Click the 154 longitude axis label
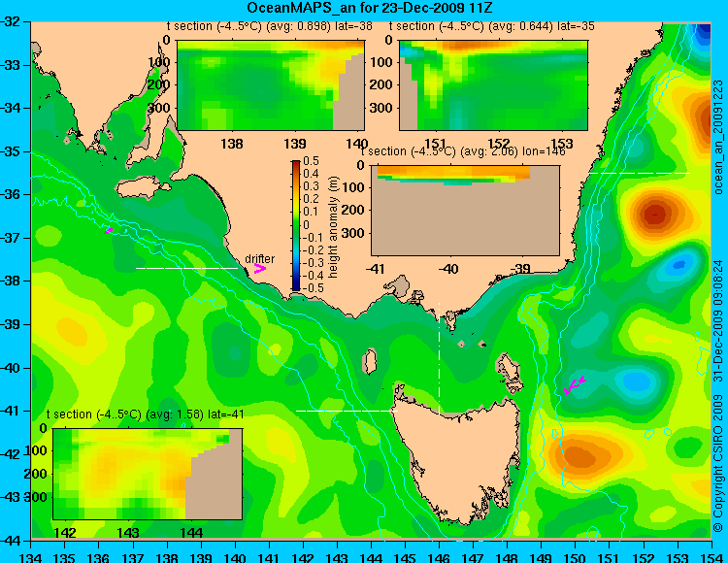Screen dimensions: 728x563 click(x=711, y=557)
